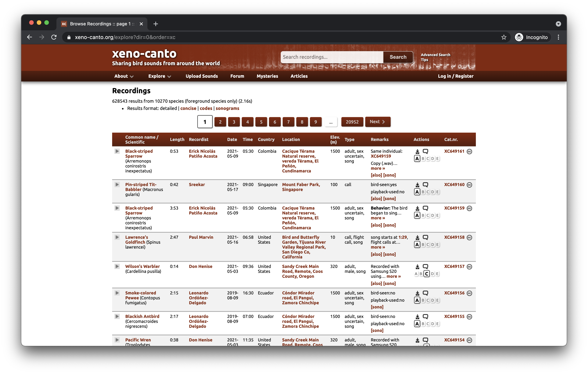Rate XC649160 recording quality as B

[423, 192]
